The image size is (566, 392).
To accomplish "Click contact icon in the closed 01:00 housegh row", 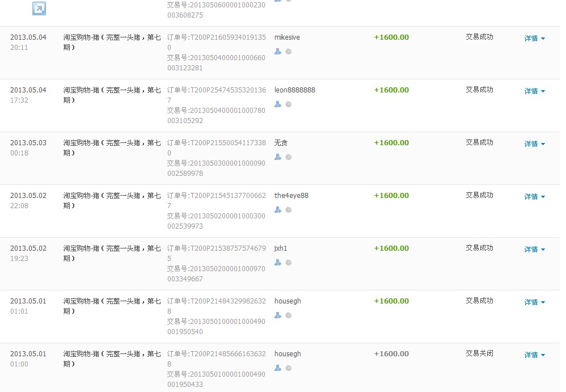I will pos(277,368).
